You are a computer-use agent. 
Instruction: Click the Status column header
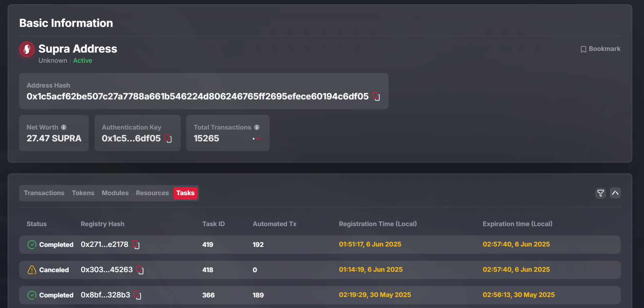point(37,224)
